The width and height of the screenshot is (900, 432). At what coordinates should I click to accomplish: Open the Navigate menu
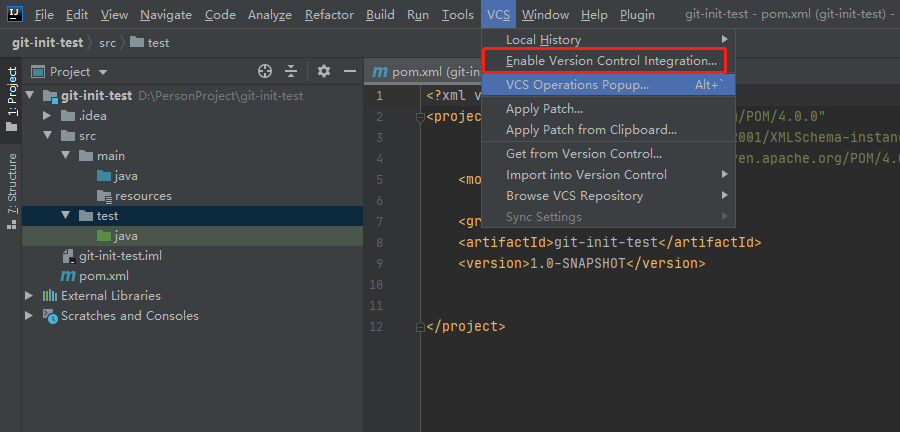point(166,15)
